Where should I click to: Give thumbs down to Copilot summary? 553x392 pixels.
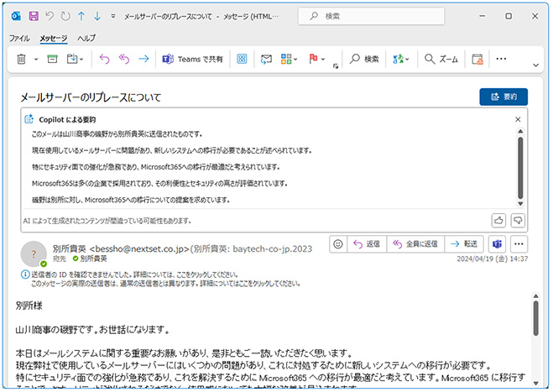[518, 221]
